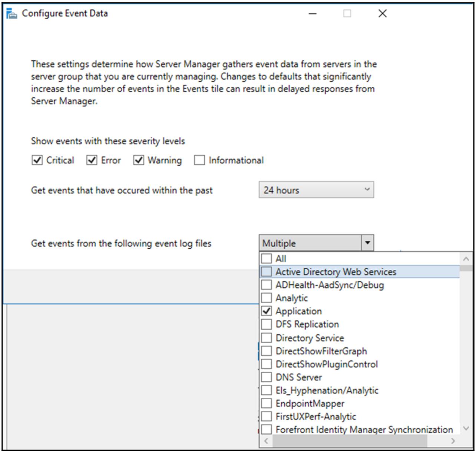Viewport: 476px width, 452px height.
Task: Disable the Warning severity level
Action: pyautogui.click(x=139, y=160)
